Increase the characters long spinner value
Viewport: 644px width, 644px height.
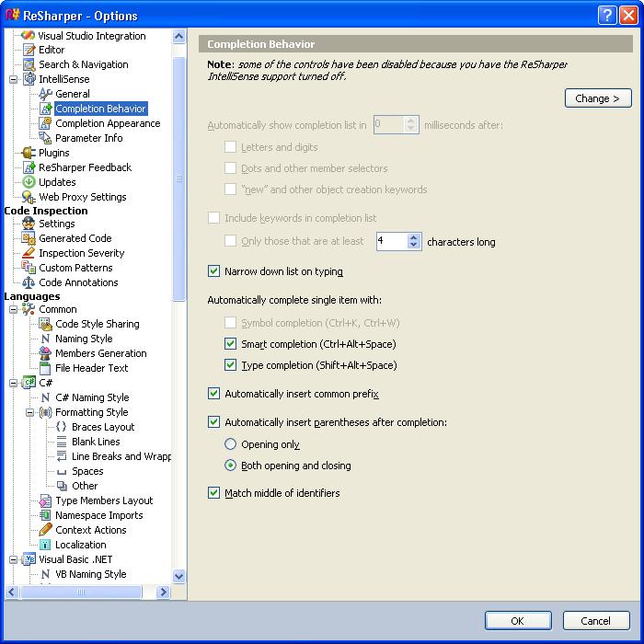click(x=414, y=237)
